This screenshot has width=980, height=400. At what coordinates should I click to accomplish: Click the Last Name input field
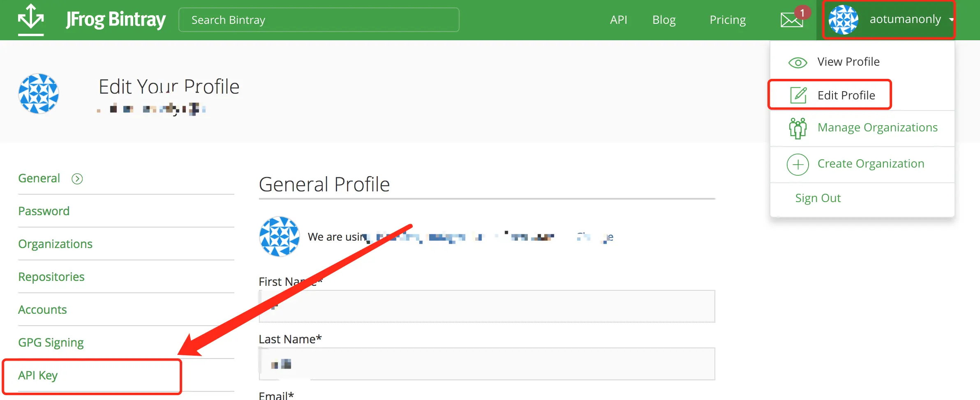487,364
